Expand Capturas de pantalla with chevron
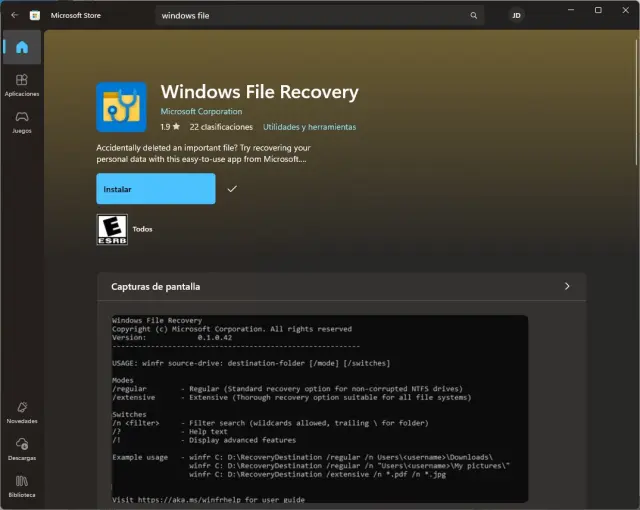Viewport: 640px width, 510px height. pos(567,286)
